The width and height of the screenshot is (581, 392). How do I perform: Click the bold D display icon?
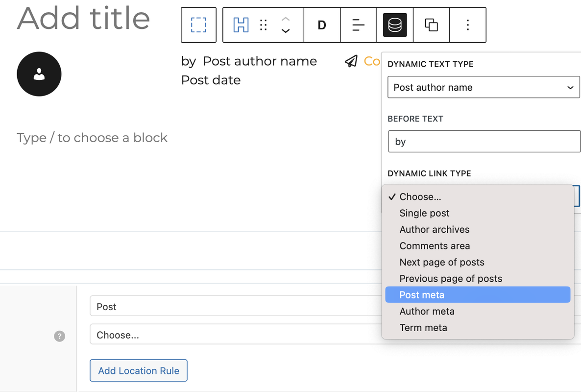[322, 25]
